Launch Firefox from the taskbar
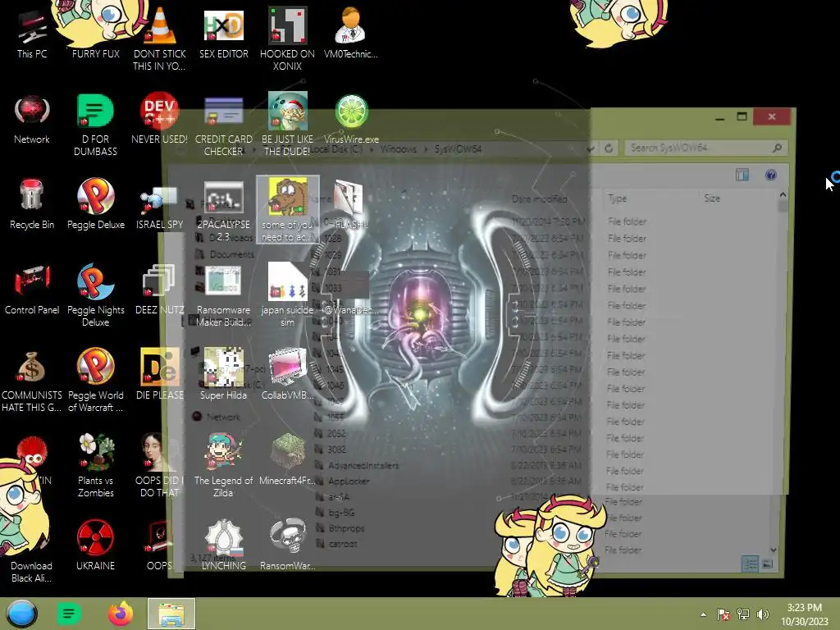840x630 pixels. 121,614
